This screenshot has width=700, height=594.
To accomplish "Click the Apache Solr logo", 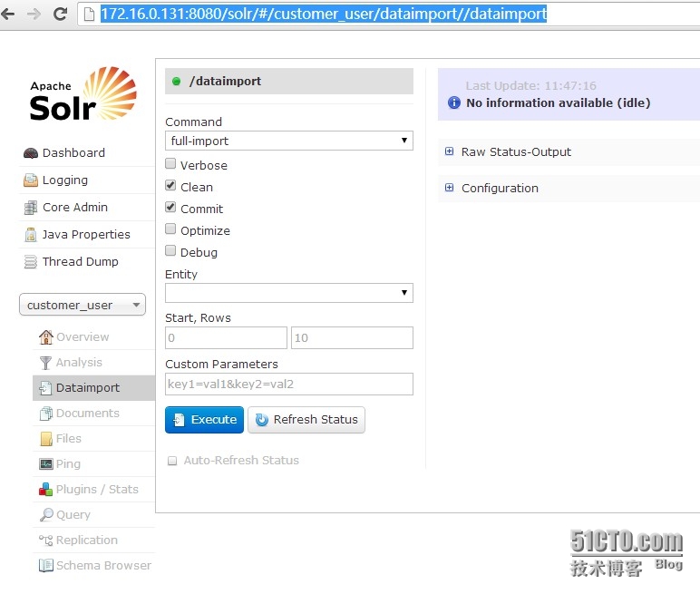I will point(83,94).
